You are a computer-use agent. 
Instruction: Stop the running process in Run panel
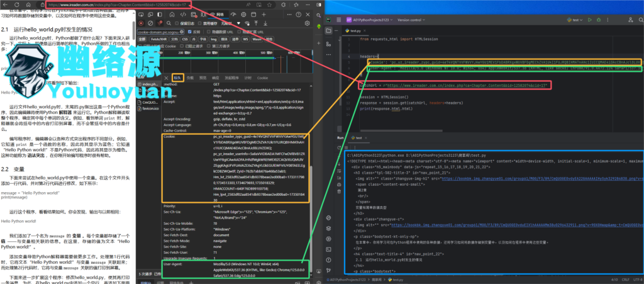tap(347, 147)
